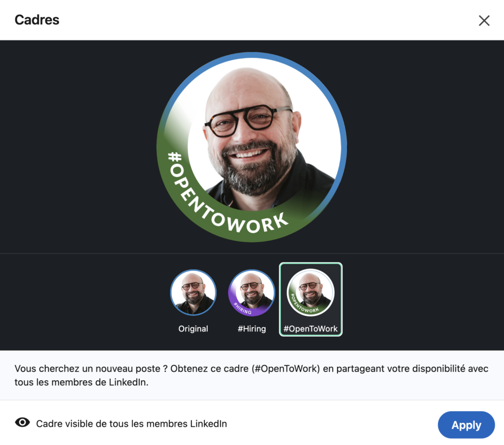Click the highlighted border of the selected #OpenToWork frame

click(311, 264)
